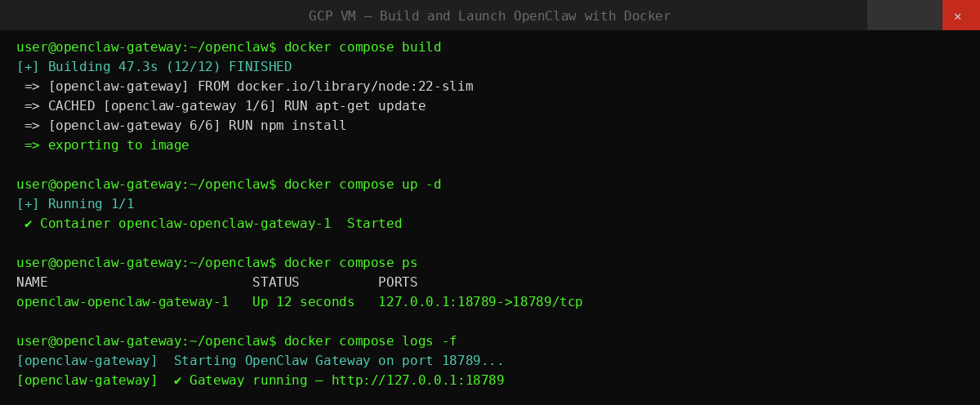980x405 pixels.
Task: Click the 'docker compose logs -f' command
Action: (x=370, y=341)
